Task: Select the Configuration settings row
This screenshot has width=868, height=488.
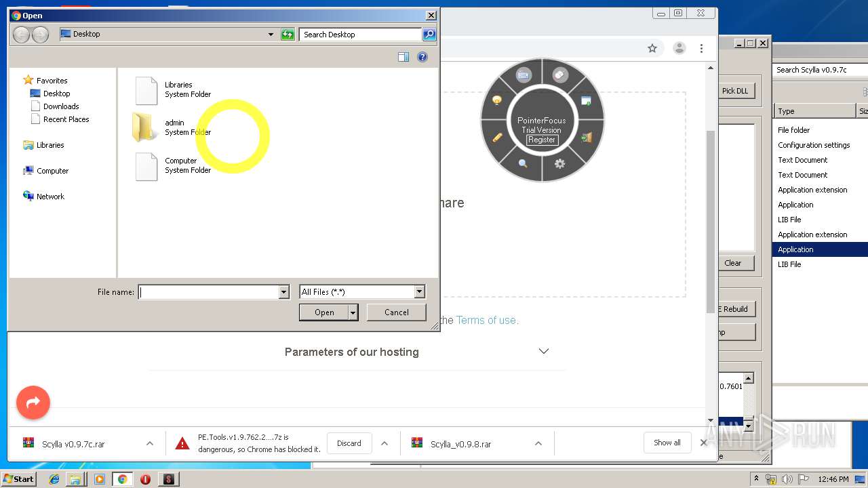Action: pos(821,145)
